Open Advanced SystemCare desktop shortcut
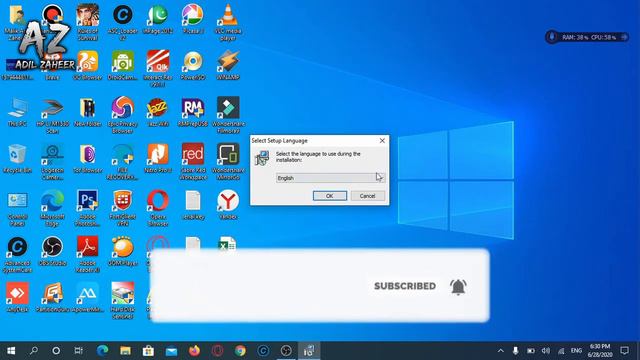The image size is (640, 360). (17, 255)
